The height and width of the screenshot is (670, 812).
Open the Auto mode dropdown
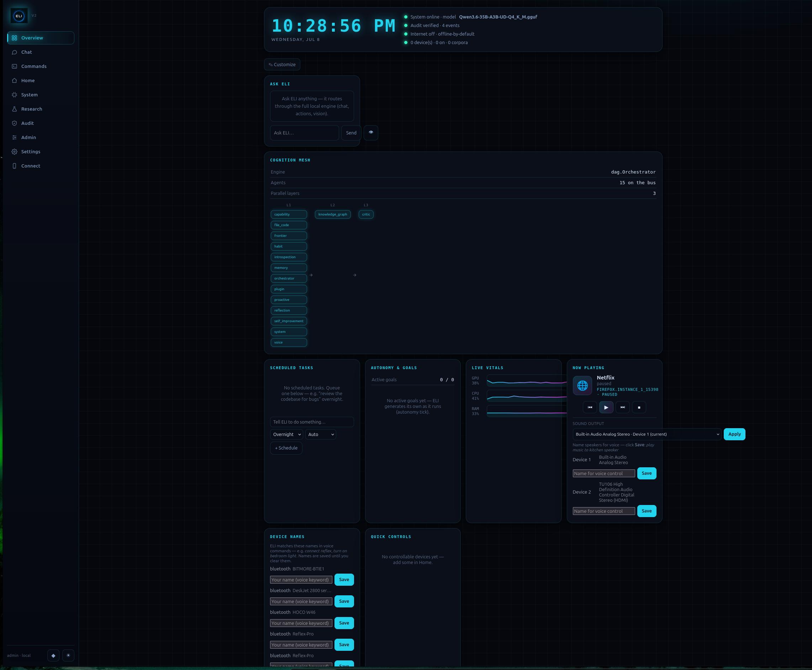click(321, 435)
